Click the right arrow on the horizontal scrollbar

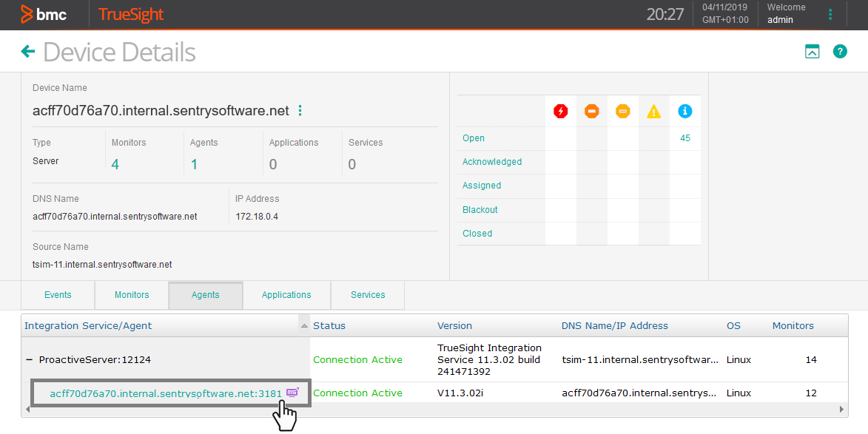[x=841, y=409]
